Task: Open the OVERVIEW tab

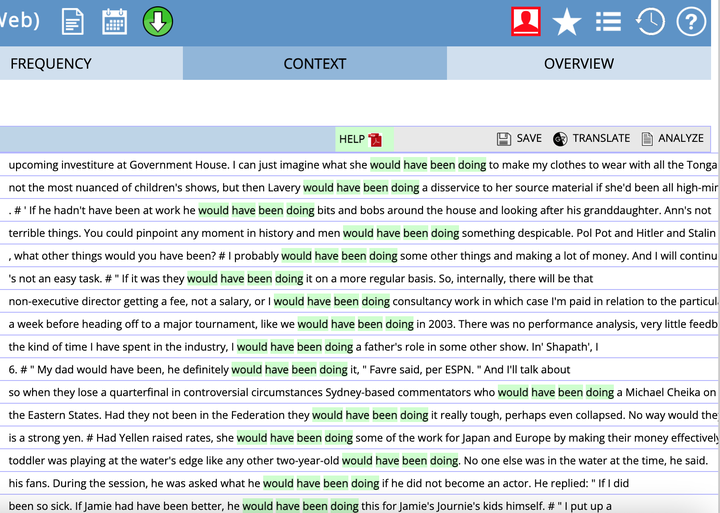Action: [579, 63]
